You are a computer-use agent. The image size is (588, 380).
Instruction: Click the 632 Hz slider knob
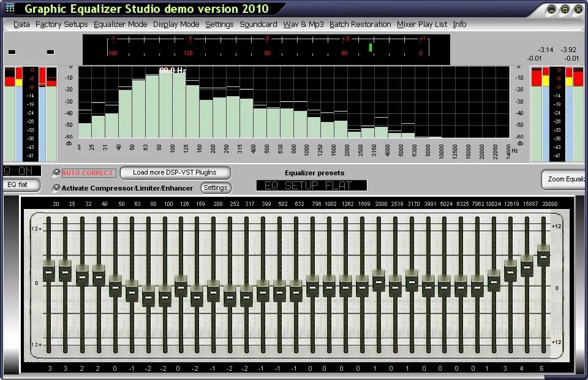tap(296, 291)
